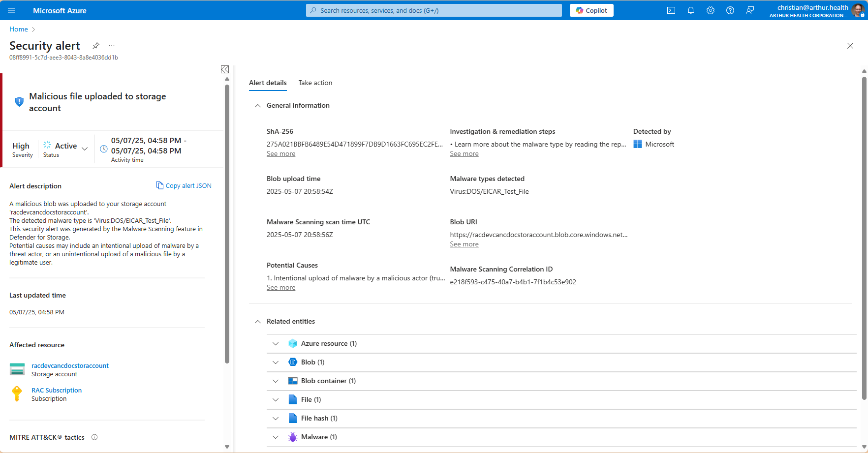
Task: Select scan time value 20:58:56Z
Action: point(300,235)
